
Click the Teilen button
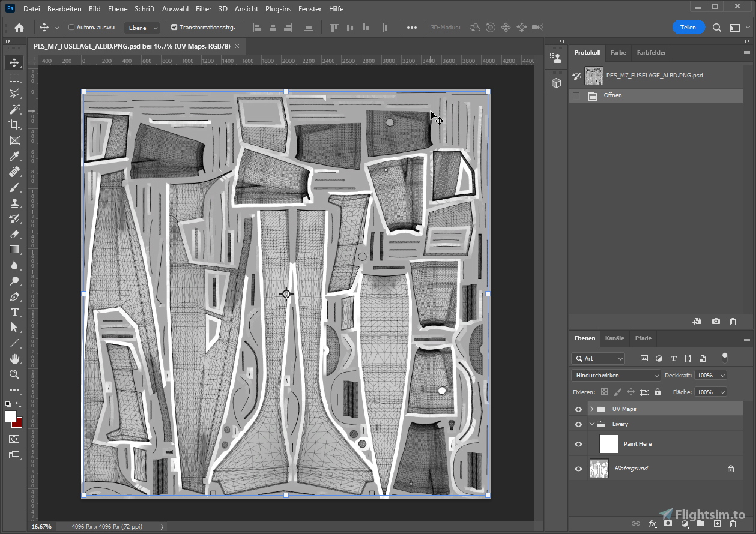pyautogui.click(x=688, y=27)
